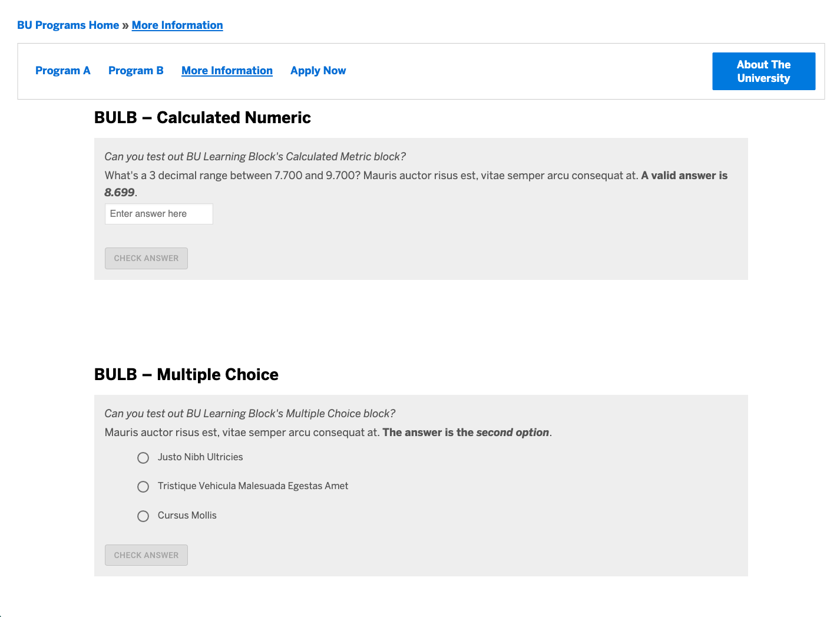Click the BULB – Calculated Numeric heading
Viewport: 840px width, 617px height.
202,118
